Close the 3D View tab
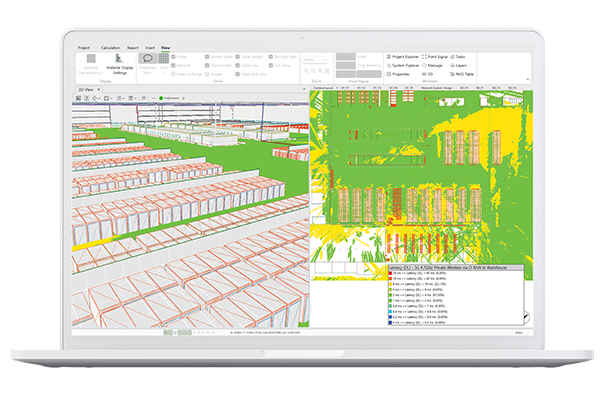This screenshot has height=394, width=604. (x=99, y=89)
